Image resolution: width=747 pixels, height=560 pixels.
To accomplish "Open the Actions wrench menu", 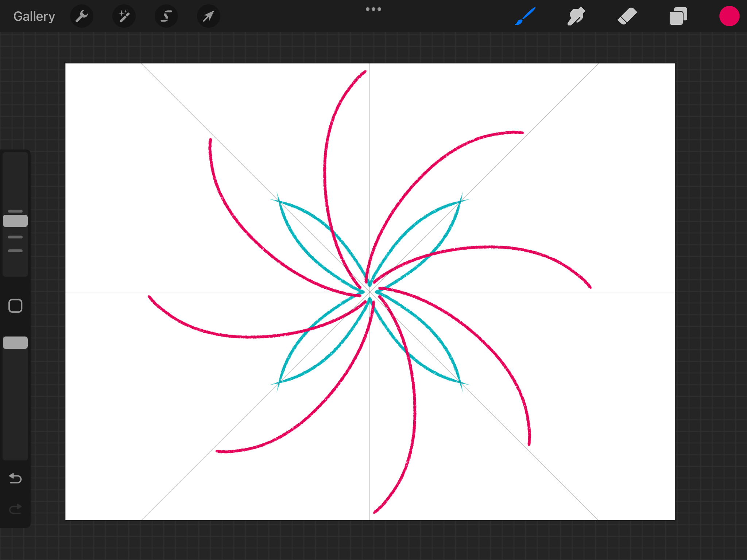I will tap(82, 16).
